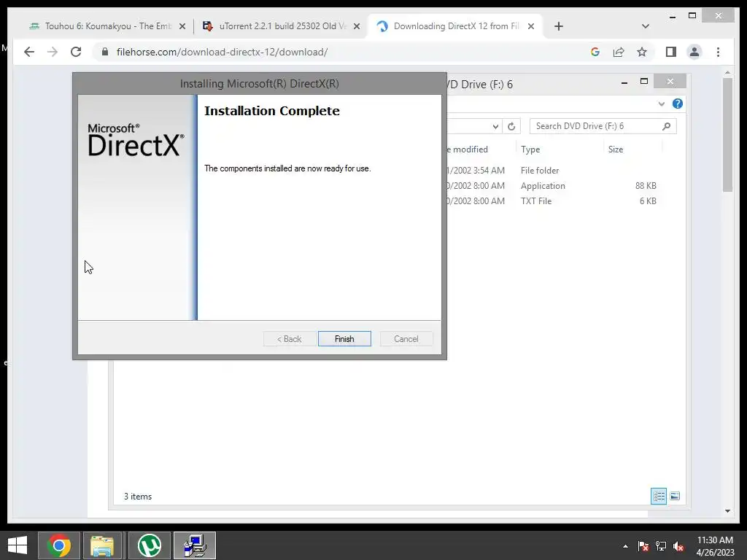Image resolution: width=747 pixels, height=560 pixels.
Task: Click the 3 items status text
Action: (x=138, y=496)
